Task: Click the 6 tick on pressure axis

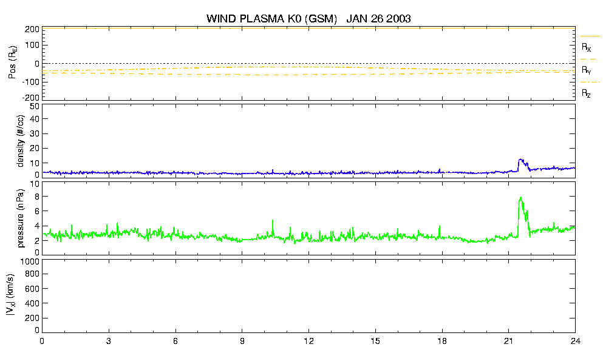Action: click(37, 211)
